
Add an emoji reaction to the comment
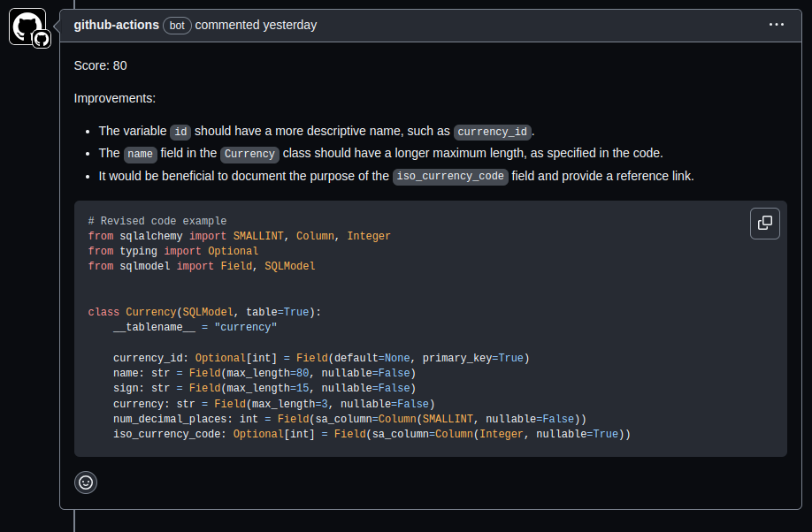pyautogui.click(x=86, y=483)
